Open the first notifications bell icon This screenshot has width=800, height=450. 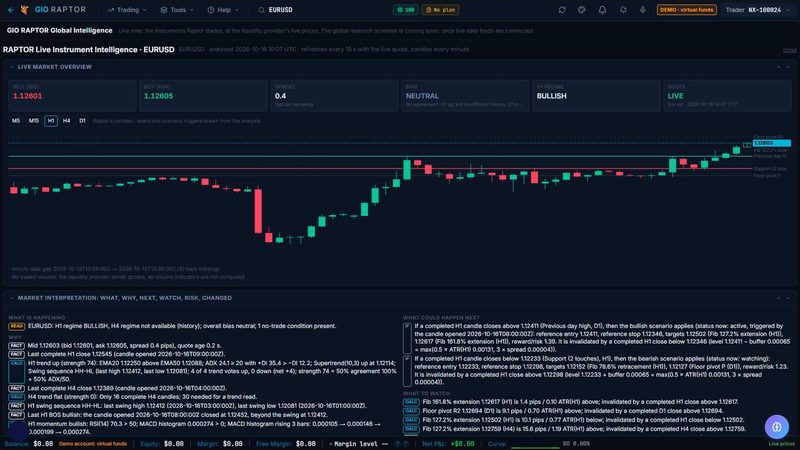pos(602,10)
